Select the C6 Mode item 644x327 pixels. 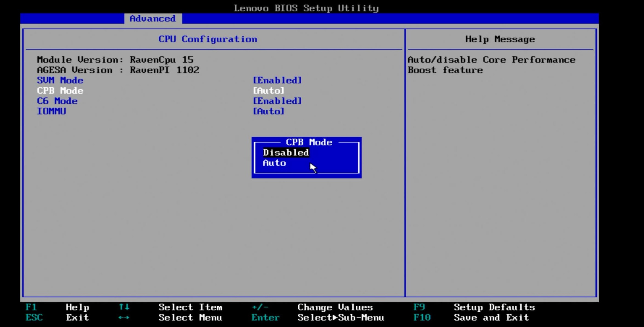click(57, 101)
